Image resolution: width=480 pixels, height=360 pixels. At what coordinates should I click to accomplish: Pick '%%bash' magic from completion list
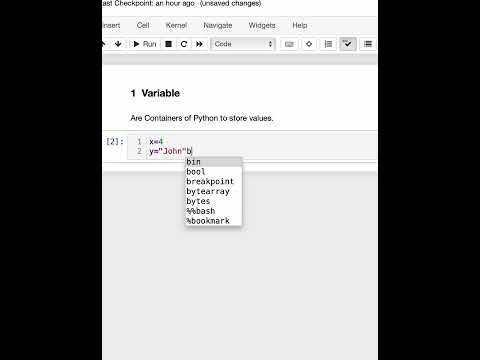tap(213, 211)
